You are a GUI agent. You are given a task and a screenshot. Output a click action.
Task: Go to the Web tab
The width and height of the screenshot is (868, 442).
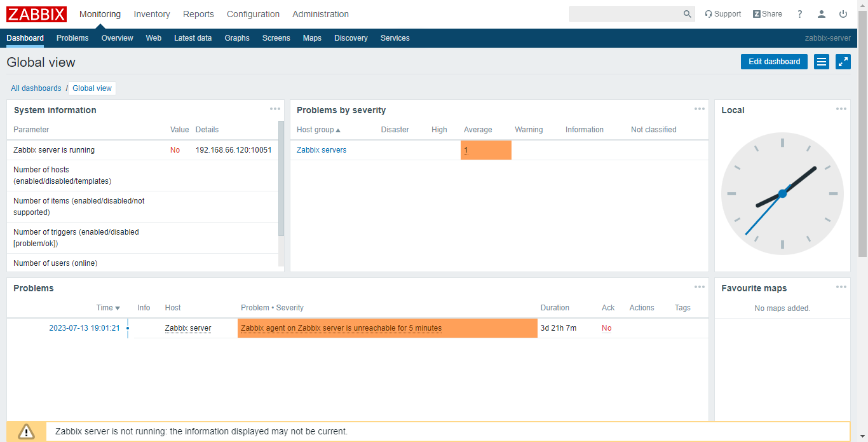point(154,38)
